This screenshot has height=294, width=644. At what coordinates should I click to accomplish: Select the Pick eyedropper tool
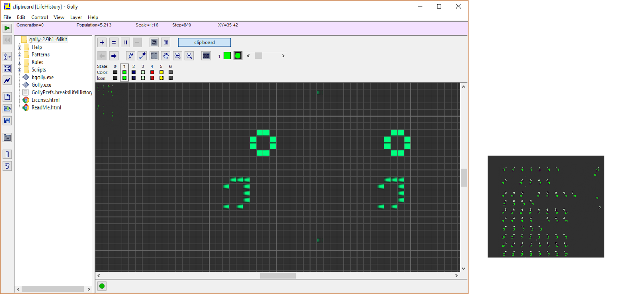[x=142, y=56]
